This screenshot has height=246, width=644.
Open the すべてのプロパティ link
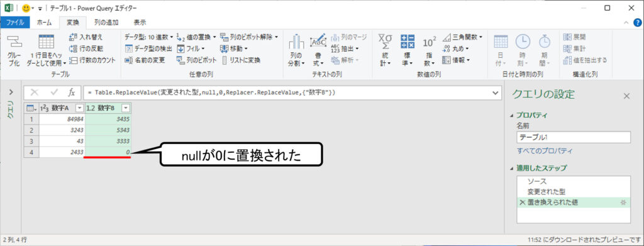(545, 151)
